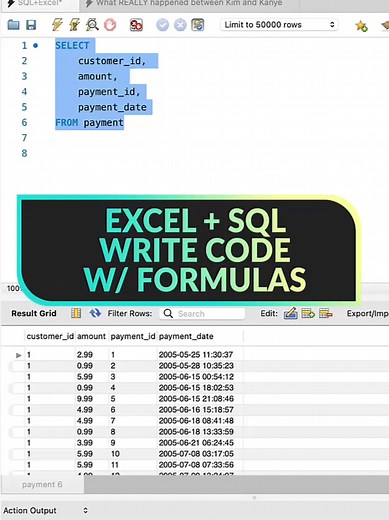Select SQL+Excel query tab

point(39,3)
